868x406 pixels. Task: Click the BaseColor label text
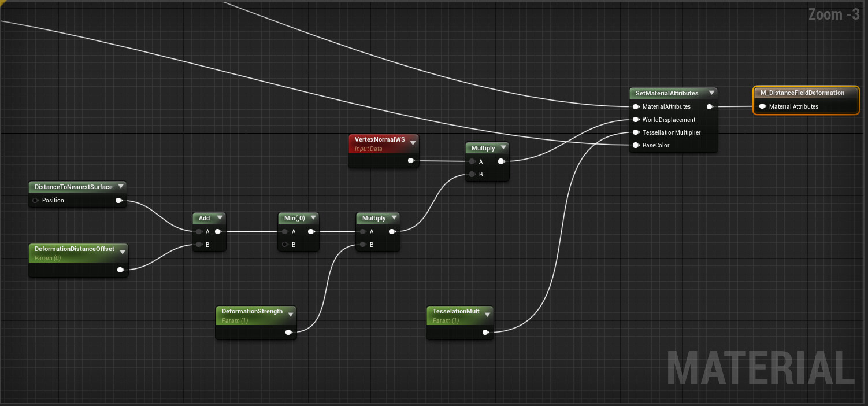[x=656, y=145]
